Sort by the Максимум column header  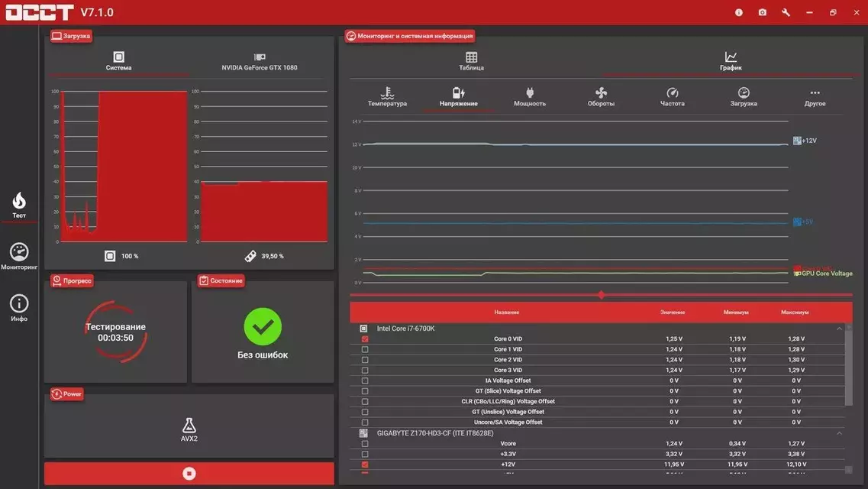click(x=795, y=313)
